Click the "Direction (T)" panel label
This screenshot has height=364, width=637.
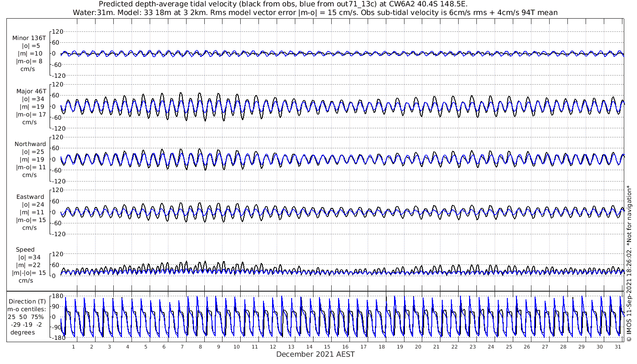coord(28,301)
